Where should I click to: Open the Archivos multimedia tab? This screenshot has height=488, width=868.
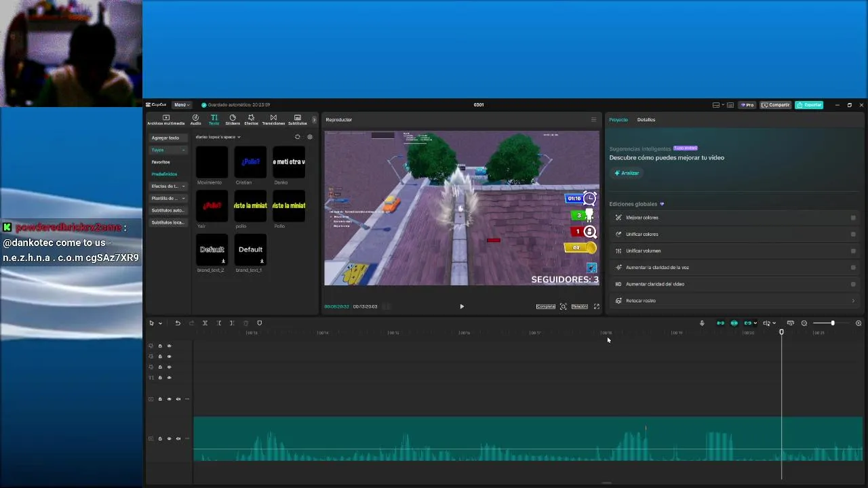tap(165, 120)
